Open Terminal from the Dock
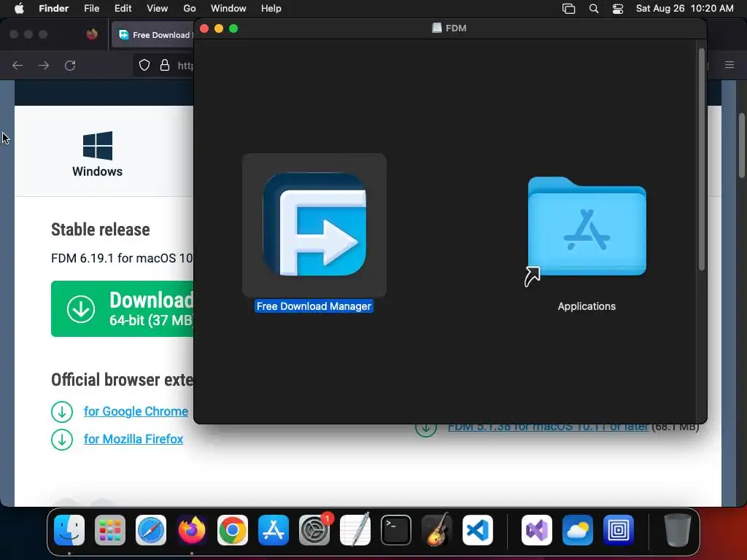Screen dimensions: 747x560 [396, 530]
